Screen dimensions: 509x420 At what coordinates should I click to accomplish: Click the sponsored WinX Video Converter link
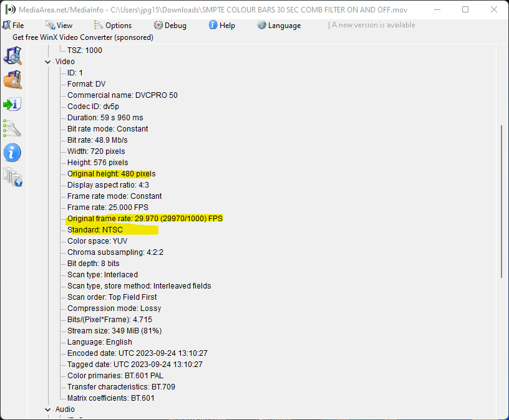click(x=83, y=37)
